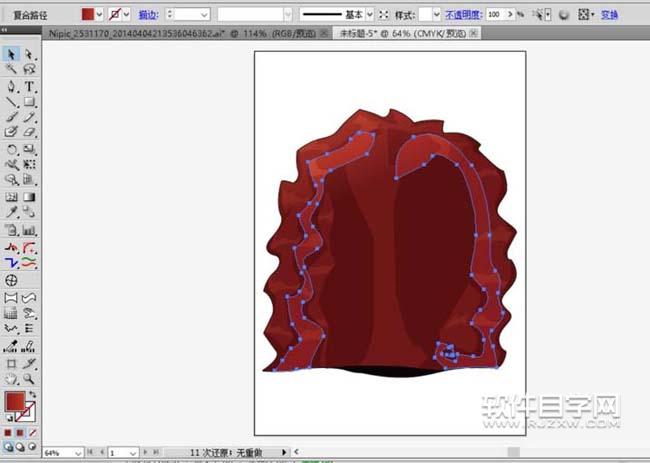Expand the fill color dropdown in control bar

coord(100,15)
